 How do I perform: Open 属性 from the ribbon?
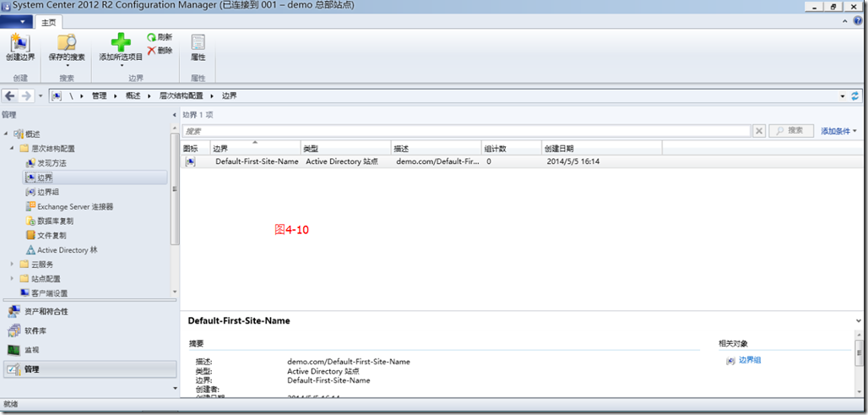tap(198, 47)
